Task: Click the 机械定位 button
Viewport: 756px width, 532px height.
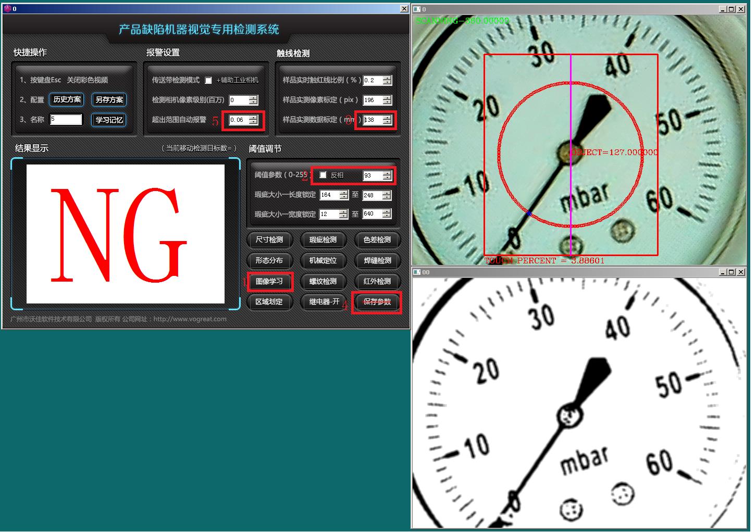Action: tap(323, 261)
